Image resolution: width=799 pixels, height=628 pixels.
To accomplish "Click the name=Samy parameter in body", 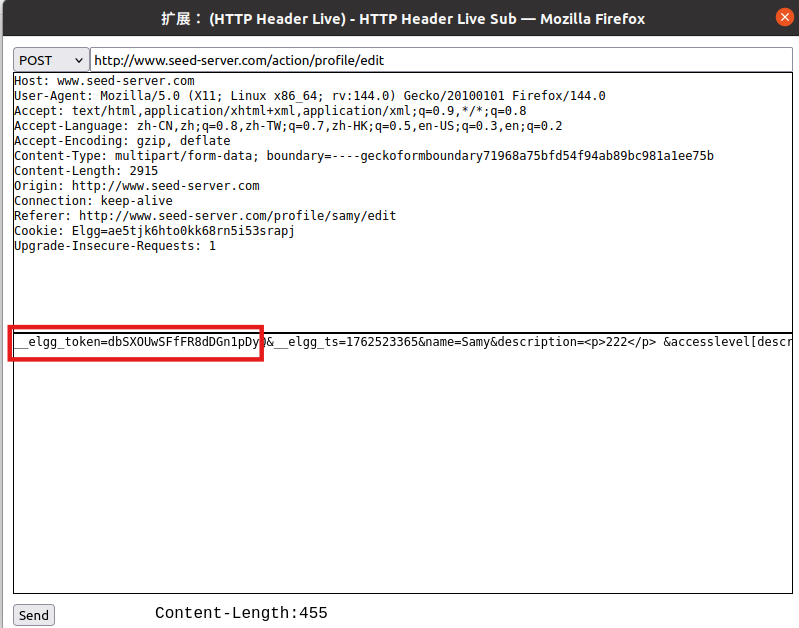I will (x=458, y=342).
